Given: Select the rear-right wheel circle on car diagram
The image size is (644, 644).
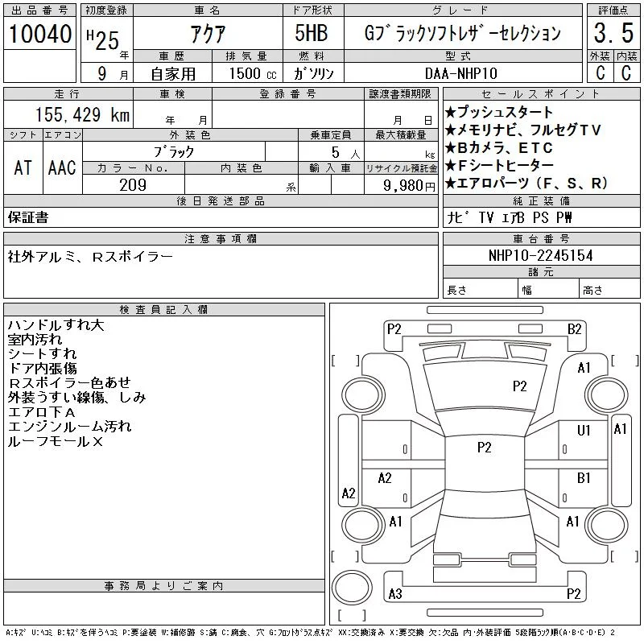Looking at the screenshot, I should tap(607, 525).
